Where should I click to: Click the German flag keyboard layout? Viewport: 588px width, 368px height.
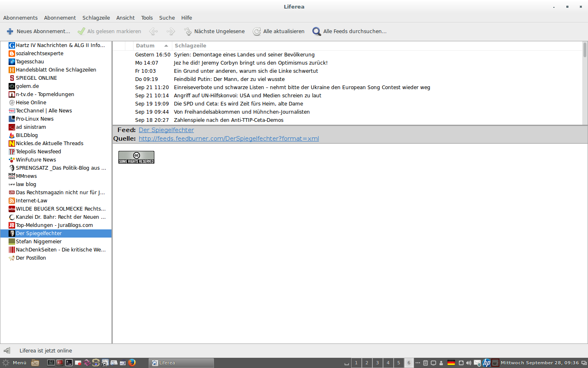tap(451, 363)
